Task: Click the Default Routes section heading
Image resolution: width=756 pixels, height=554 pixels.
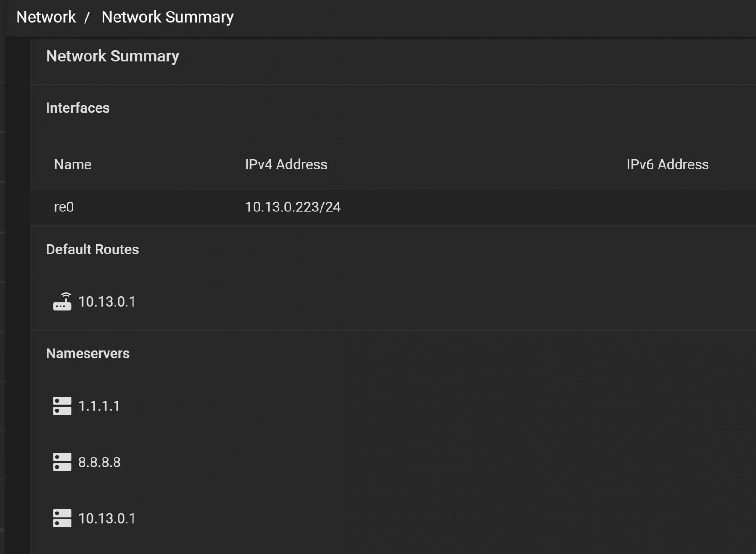Action: 92,249
